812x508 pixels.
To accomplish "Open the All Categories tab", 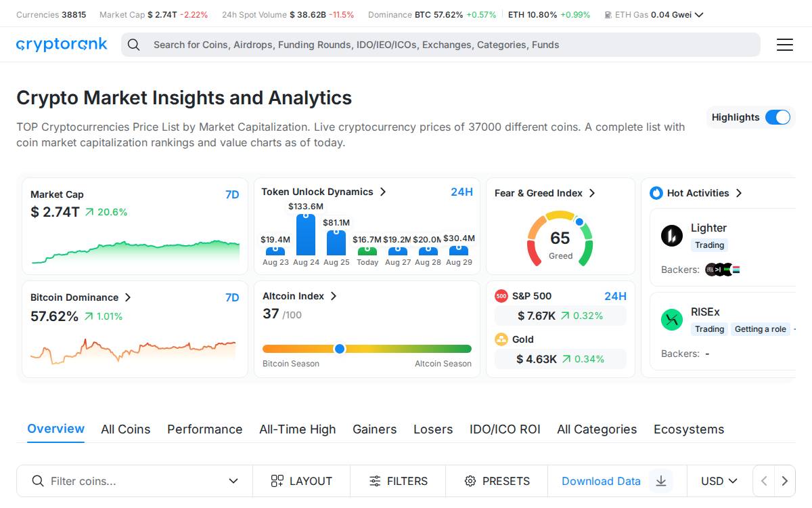I will pos(597,429).
